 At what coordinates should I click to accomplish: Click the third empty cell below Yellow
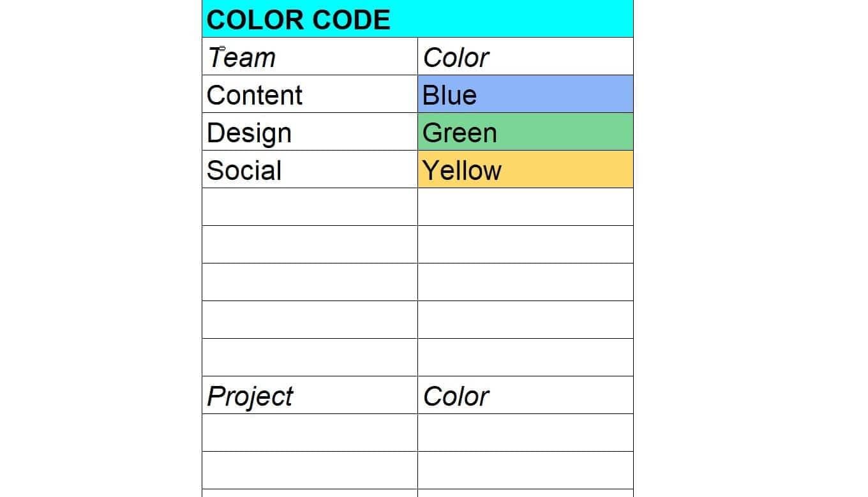pos(525,283)
